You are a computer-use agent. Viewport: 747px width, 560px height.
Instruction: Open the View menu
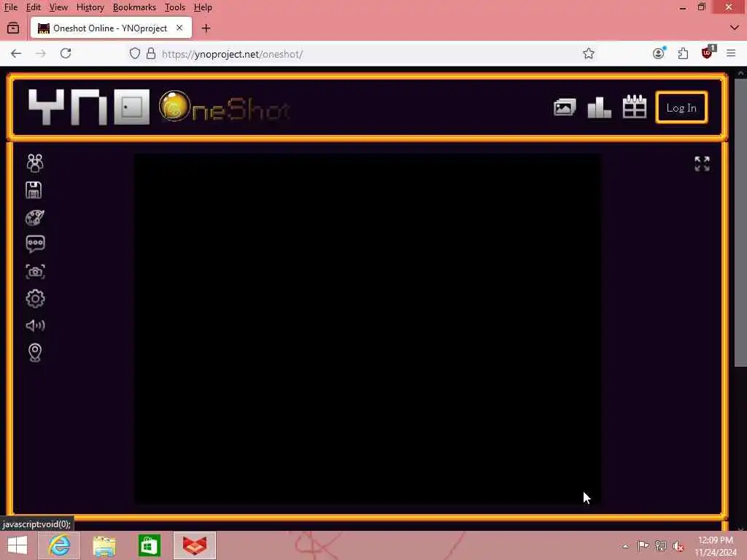coord(58,7)
